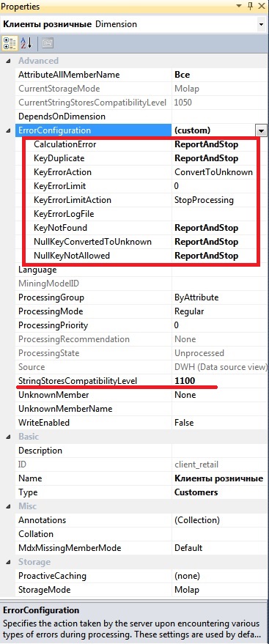The image size is (269, 644).
Task: Collapse the Misc category
Action: [x=8, y=506]
